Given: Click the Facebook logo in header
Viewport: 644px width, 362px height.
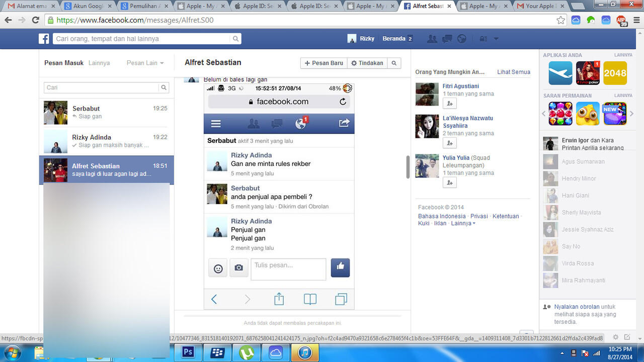Looking at the screenshot, I should click(x=44, y=39).
